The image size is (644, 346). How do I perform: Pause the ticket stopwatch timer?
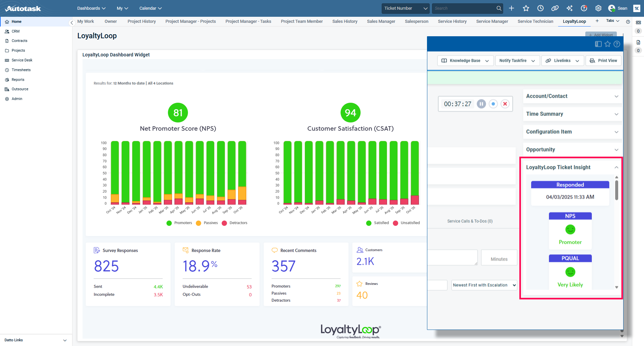coord(481,104)
